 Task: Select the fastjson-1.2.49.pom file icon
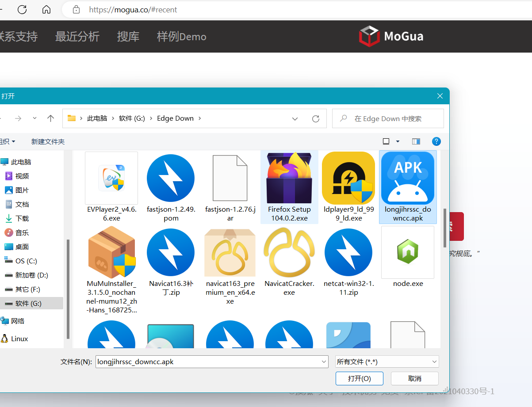click(171, 178)
